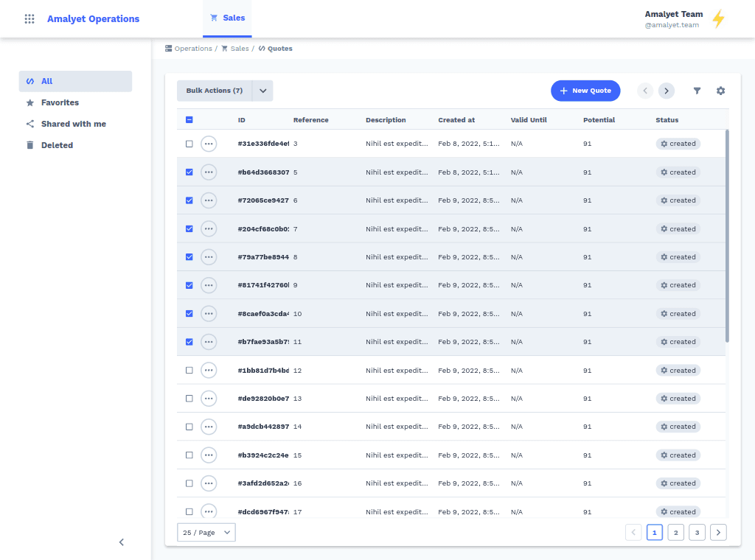Screen dimensions: 755x560
Task: Open table settings gear icon
Action: 720,91
